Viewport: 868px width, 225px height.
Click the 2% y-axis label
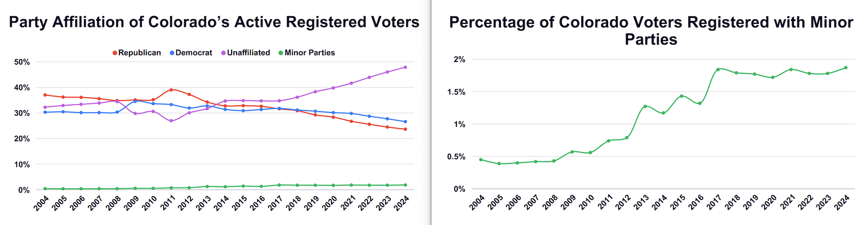(x=459, y=60)
